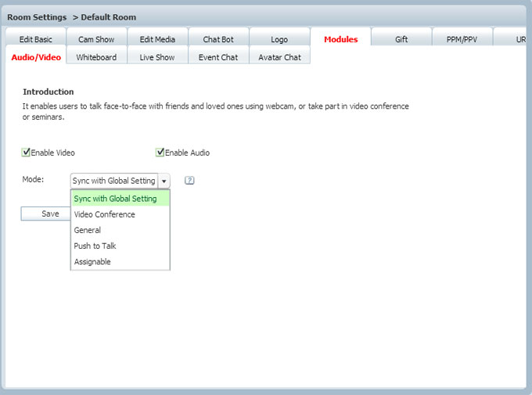This screenshot has width=532, height=395.
Task: Click the help question mark icon
Action: [x=189, y=181]
